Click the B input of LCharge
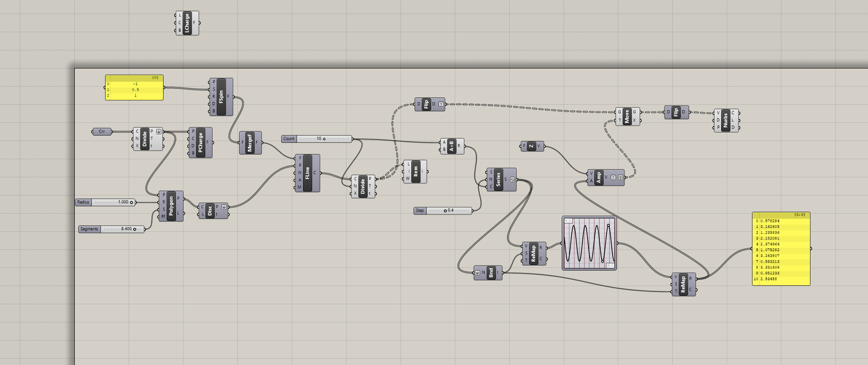Viewport: 868px width, 365px height. [x=180, y=30]
